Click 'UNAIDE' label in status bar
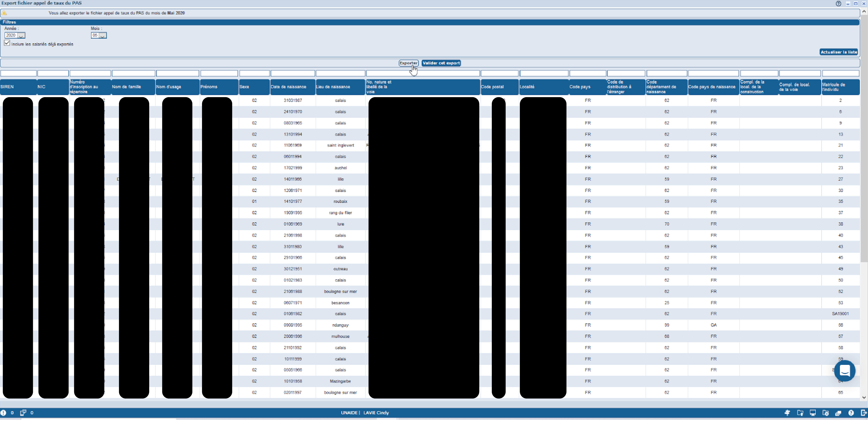868x421 pixels. (x=349, y=413)
